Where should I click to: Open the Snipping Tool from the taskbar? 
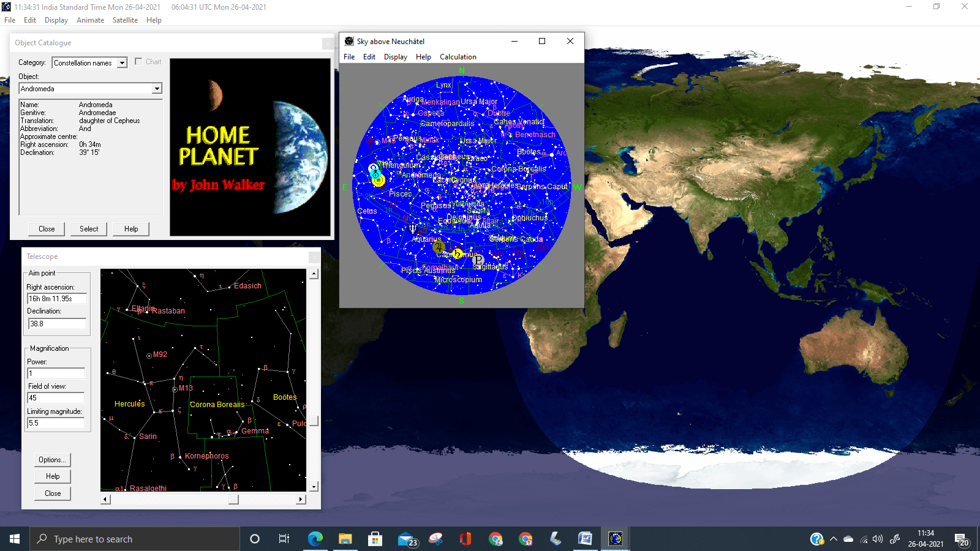pos(435,539)
